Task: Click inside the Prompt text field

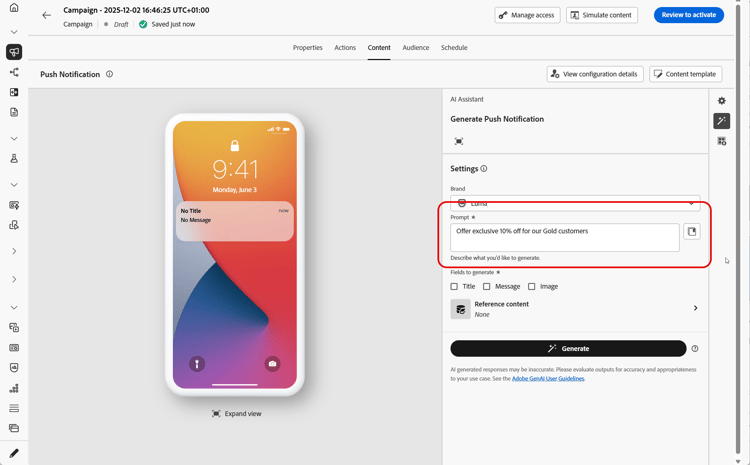Action: (564, 237)
